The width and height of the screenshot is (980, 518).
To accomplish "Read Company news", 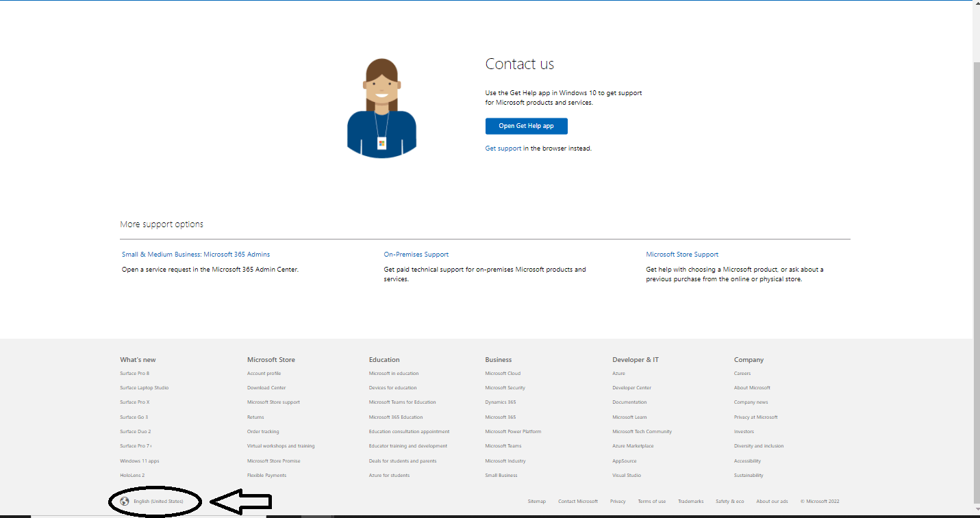I will [x=751, y=402].
